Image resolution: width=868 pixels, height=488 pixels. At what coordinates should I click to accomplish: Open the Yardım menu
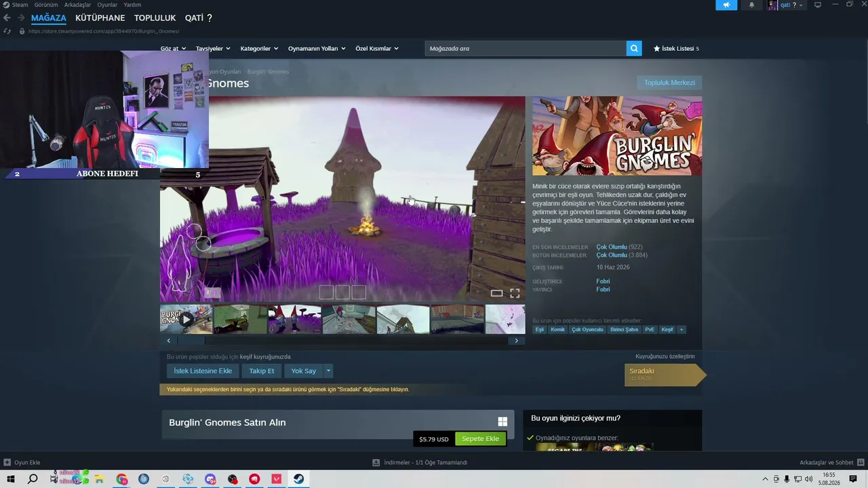point(132,5)
